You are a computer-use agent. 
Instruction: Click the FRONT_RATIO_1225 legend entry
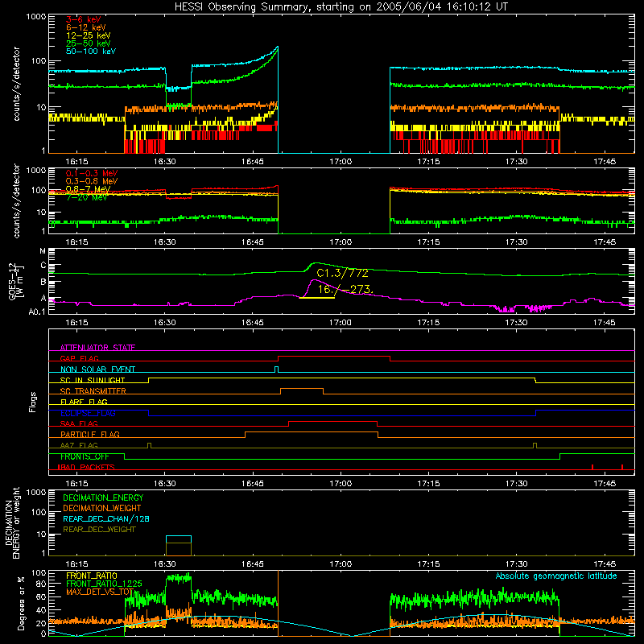(x=104, y=584)
